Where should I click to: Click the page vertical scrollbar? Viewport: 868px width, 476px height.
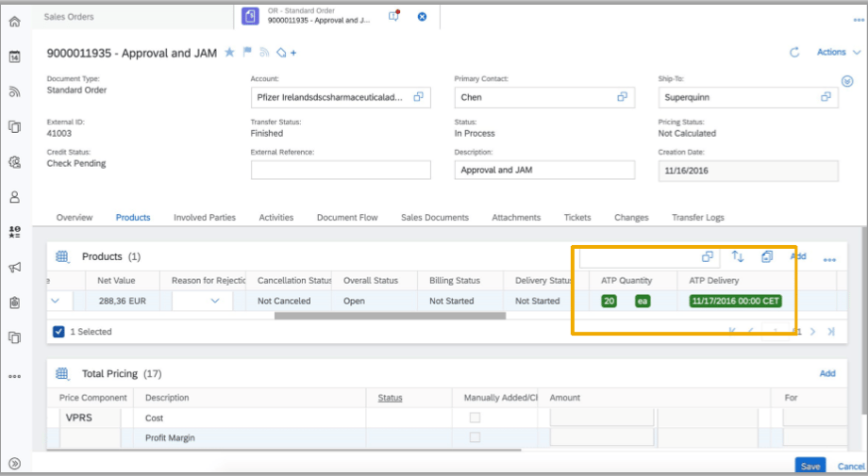coord(864,320)
